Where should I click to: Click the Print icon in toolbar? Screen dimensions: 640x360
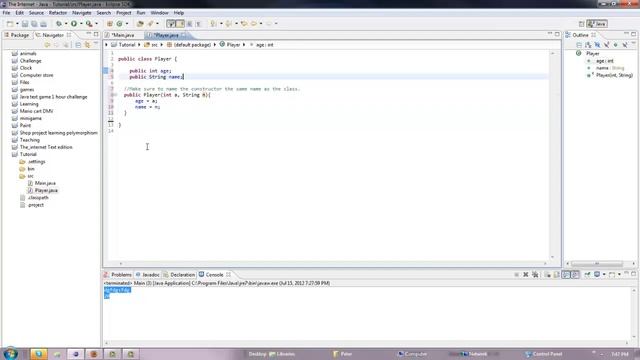43,24
